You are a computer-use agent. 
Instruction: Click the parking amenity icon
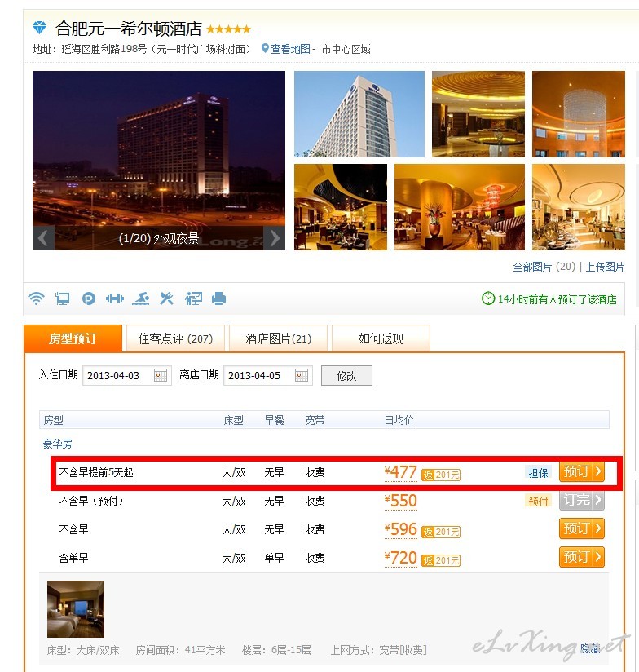89,298
